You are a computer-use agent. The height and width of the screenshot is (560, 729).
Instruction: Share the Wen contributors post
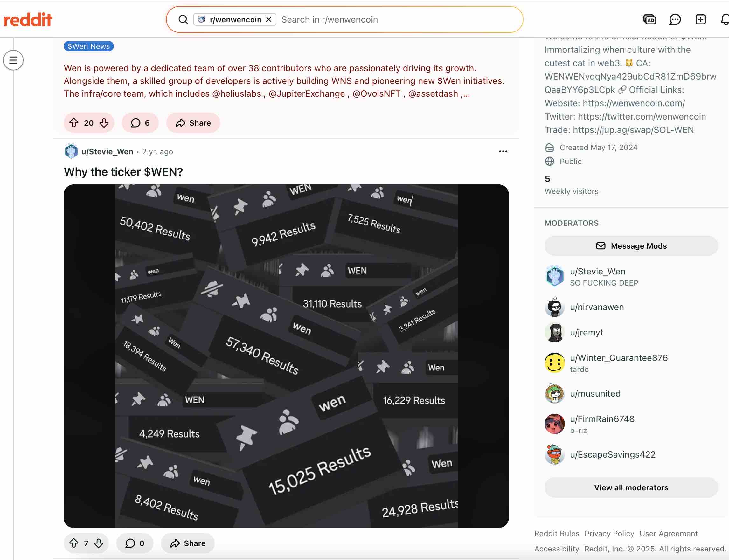click(x=193, y=123)
